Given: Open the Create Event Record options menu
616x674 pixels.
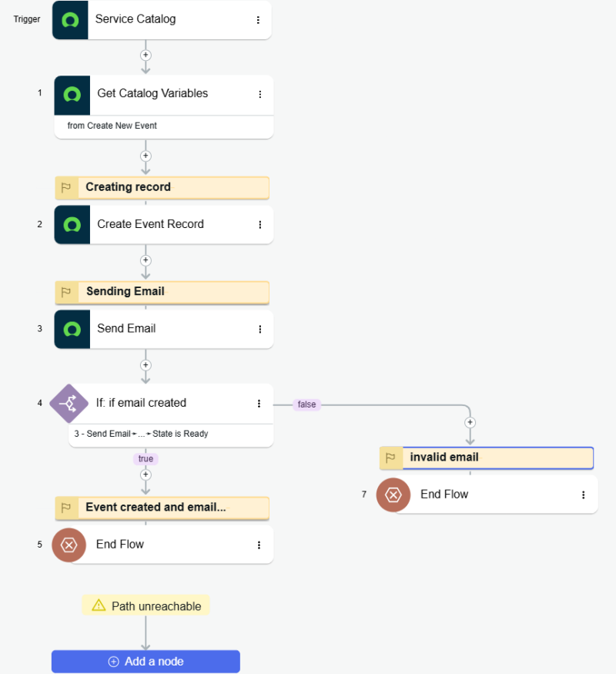Looking at the screenshot, I should (x=259, y=225).
